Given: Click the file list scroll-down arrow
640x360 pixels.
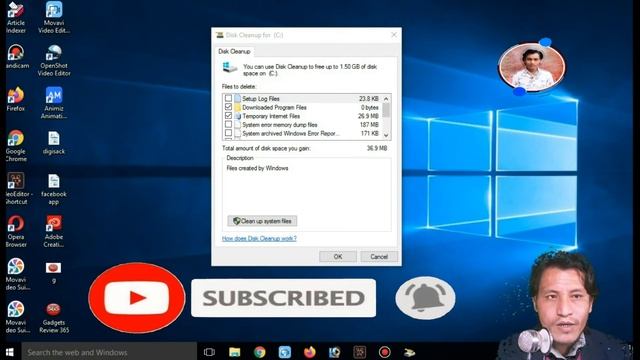Looking at the screenshot, I should click(386, 136).
